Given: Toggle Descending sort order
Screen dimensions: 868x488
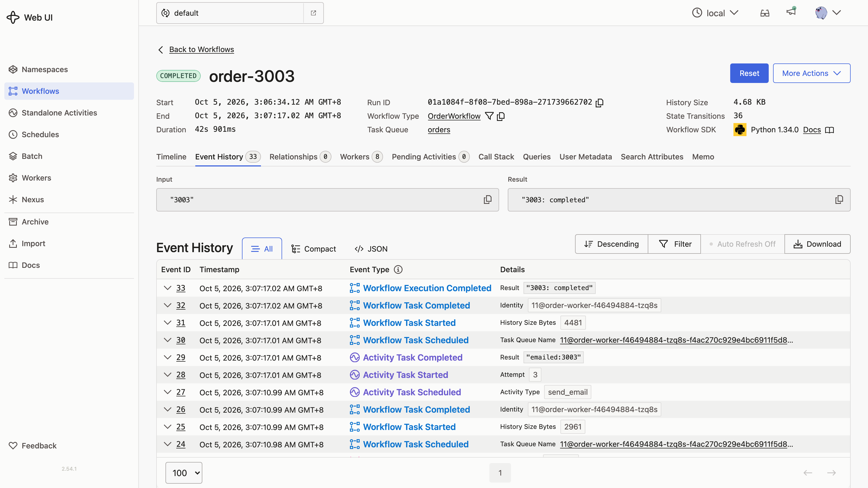Looking at the screenshot, I should point(611,244).
